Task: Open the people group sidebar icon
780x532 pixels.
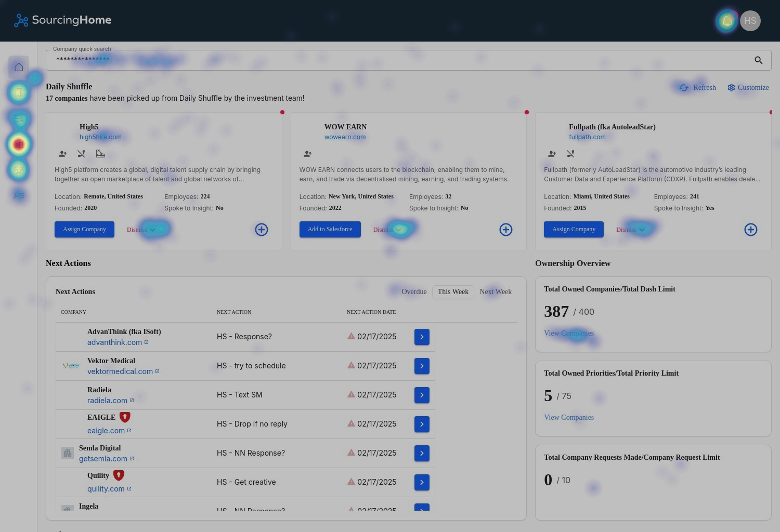Action: 19,170
